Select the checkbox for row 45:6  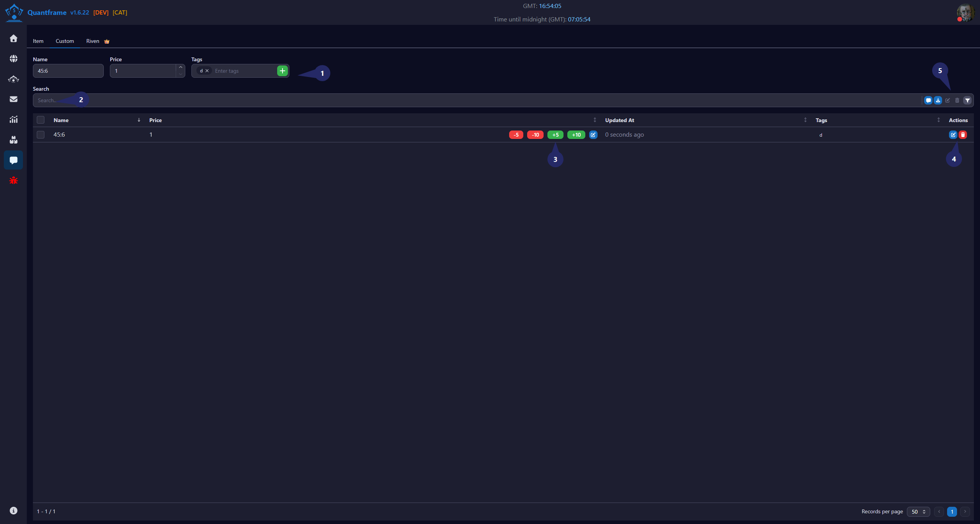pos(41,135)
